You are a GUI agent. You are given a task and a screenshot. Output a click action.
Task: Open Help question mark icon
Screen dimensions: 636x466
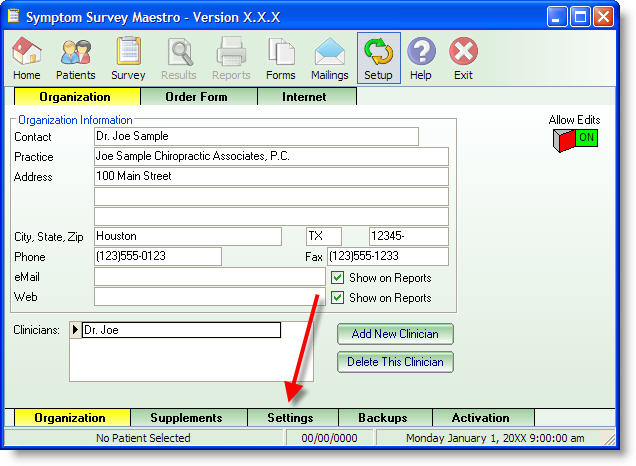point(421,58)
